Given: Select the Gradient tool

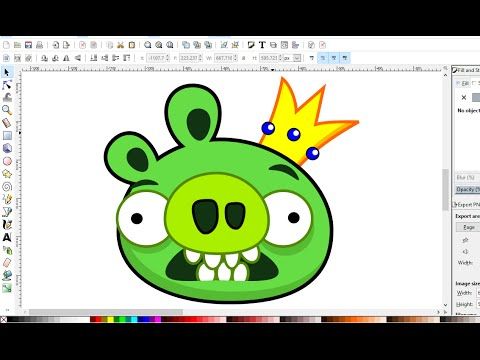Looking at the screenshot, I should point(7,288).
